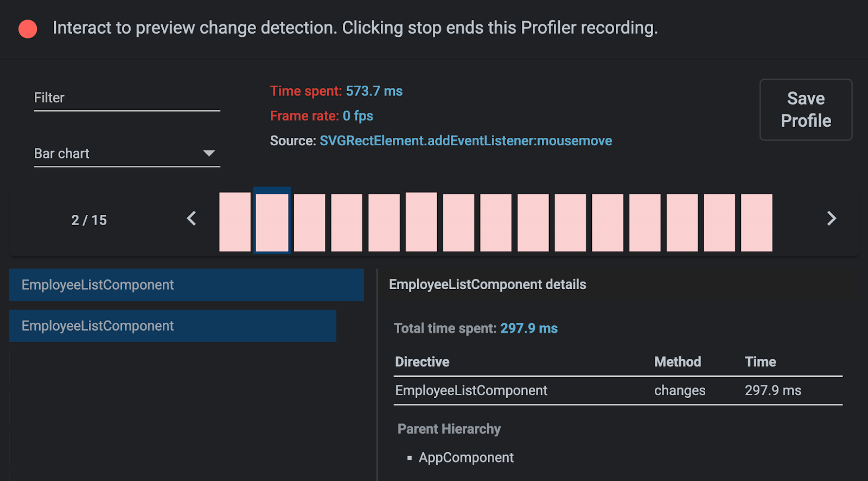Click the Save Profile button
Viewport: 868px width, 481px height.
(806, 110)
